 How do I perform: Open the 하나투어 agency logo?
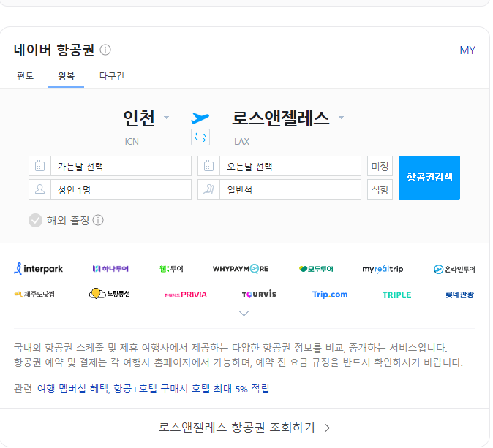tap(110, 269)
